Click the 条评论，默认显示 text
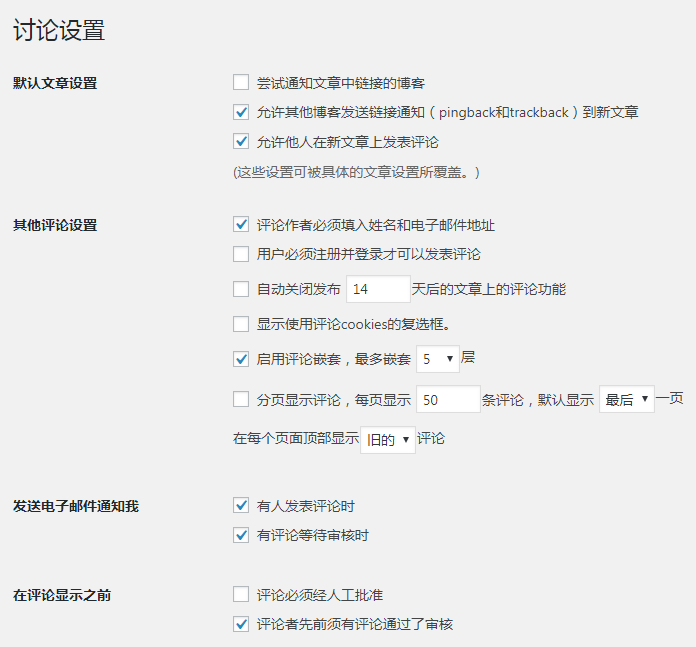 click(538, 400)
